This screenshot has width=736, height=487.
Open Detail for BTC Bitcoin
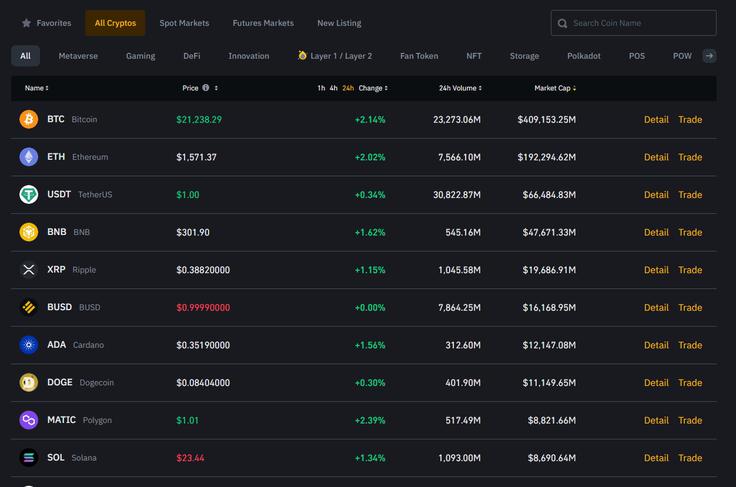click(656, 120)
